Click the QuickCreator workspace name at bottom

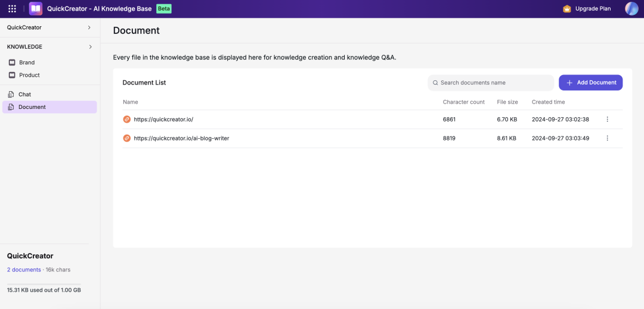point(30,256)
